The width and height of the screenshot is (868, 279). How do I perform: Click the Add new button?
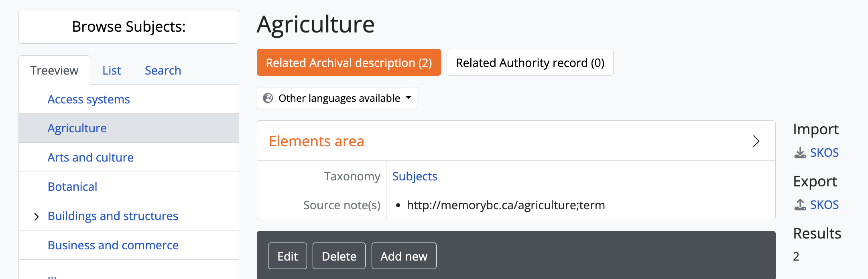(404, 256)
